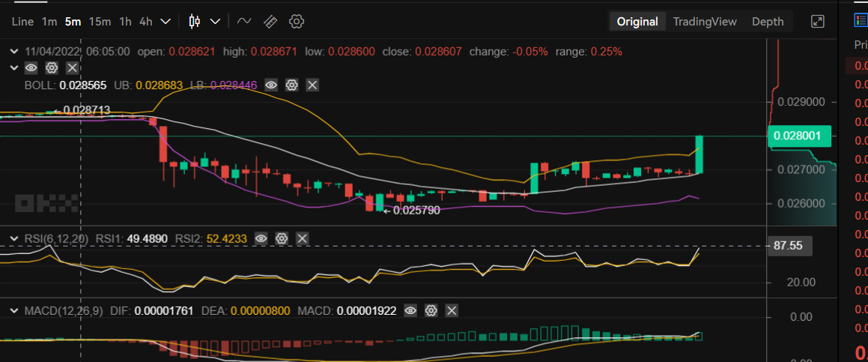The width and height of the screenshot is (868, 362).
Task: Open BOLL indicator settings gear
Action: [292, 85]
